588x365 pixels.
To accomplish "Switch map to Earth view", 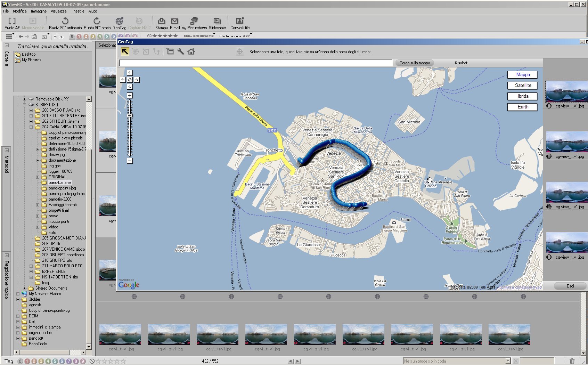I will (x=522, y=107).
